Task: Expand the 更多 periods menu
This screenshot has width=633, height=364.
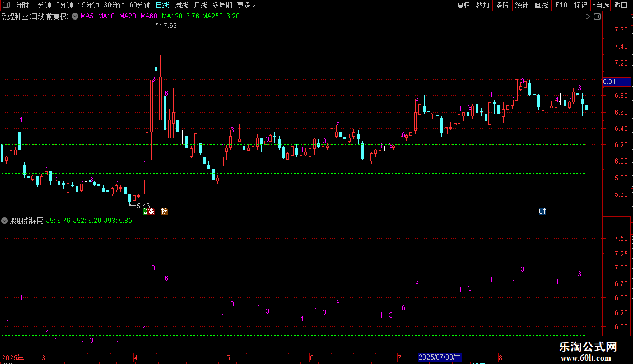Action: click(246, 5)
